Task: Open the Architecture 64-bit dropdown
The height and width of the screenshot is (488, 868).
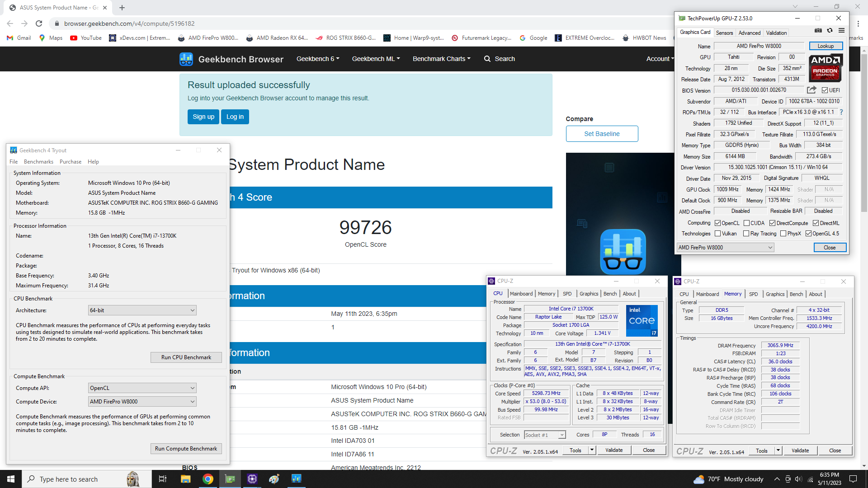Action: (x=142, y=310)
